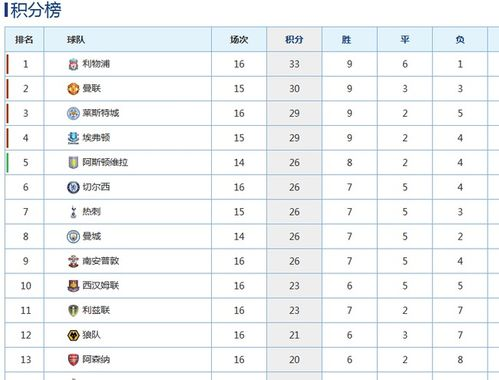Click the Manchester United crest icon

click(x=73, y=89)
